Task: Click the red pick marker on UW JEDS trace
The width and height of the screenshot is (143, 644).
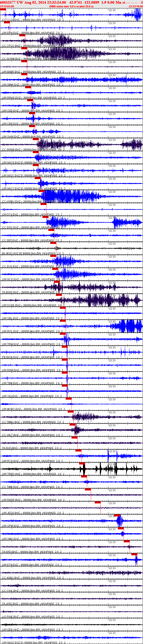Action: (97, 503)
